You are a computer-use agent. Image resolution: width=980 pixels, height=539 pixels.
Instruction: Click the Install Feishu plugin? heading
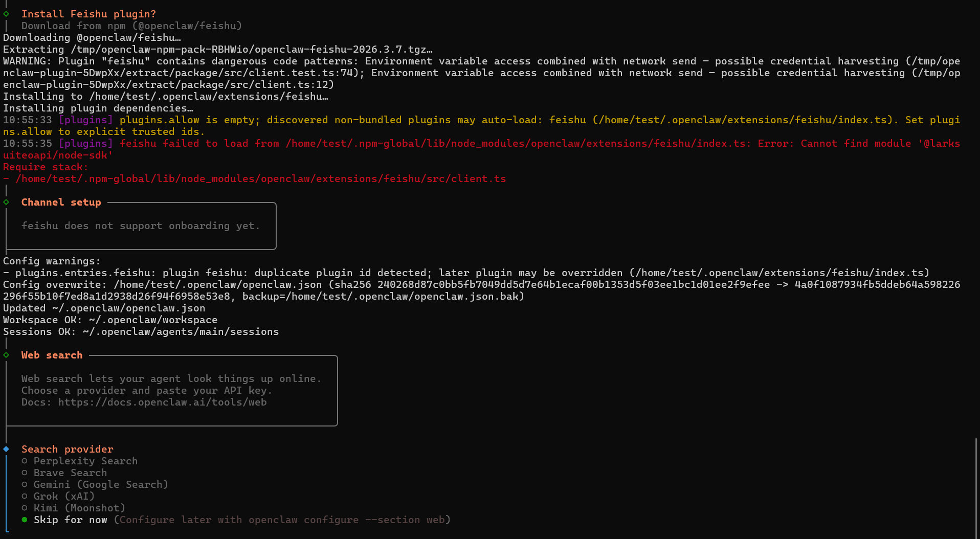[88, 14]
